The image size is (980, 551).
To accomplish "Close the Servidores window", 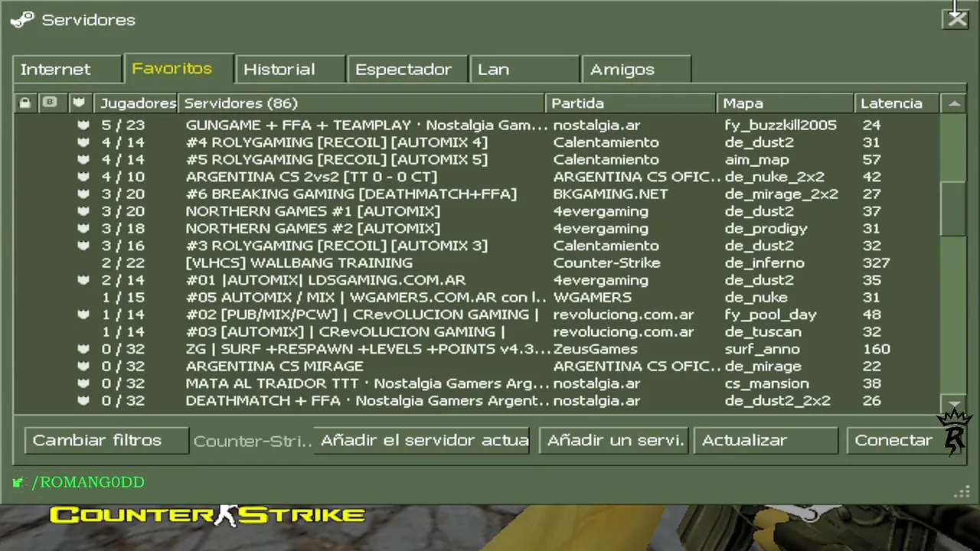I will (956, 19).
